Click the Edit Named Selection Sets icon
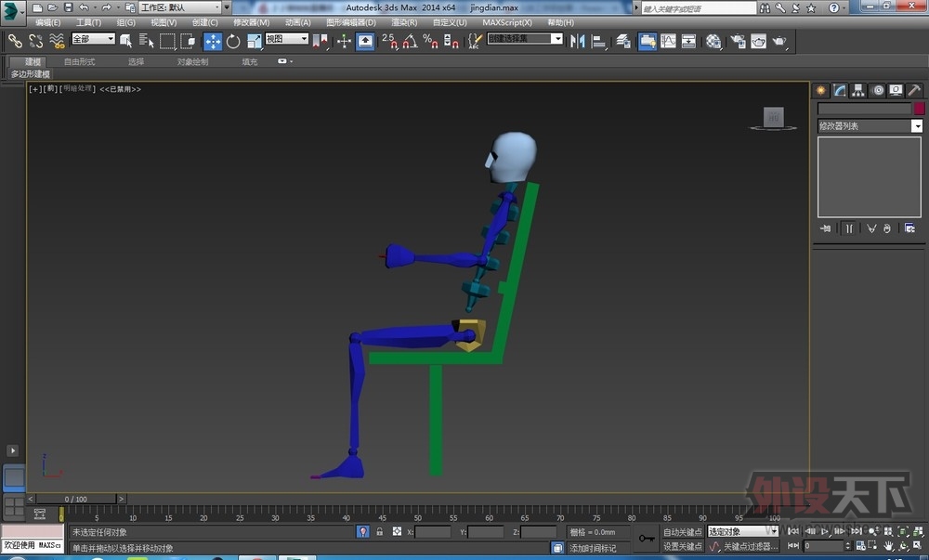This screenshot has height=560, width=929. [x=474, y=41]
